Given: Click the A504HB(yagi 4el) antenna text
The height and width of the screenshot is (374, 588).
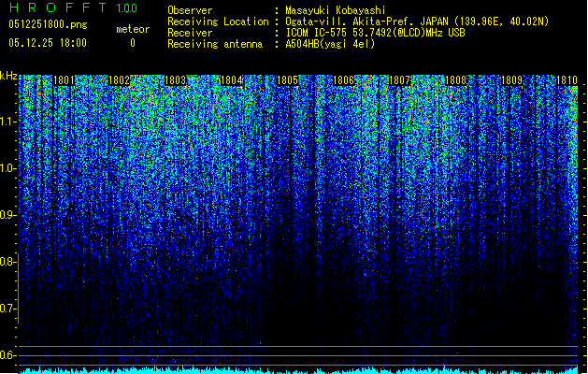Looking at the screenshot, I should (x=330, y=44).
